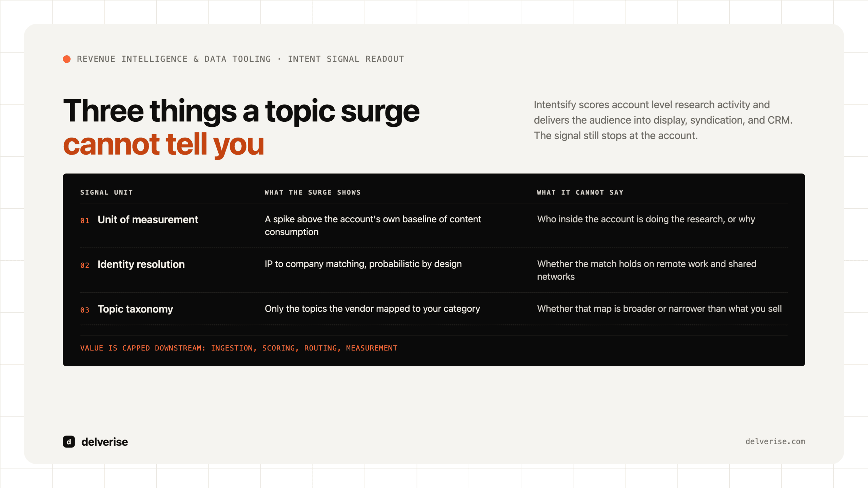Click the delverise 'd' logo icon

coord(69,442)
